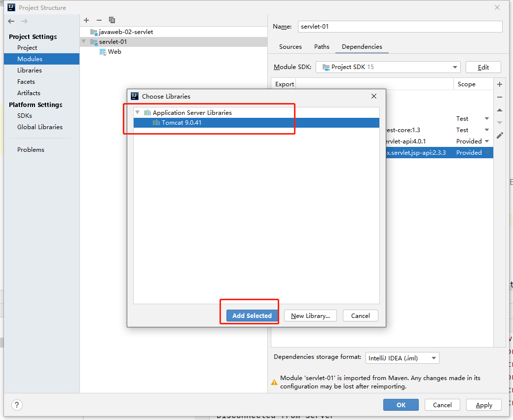Screen dimensions: 513x420
Task: Click Apply in Project Structure
Action: 484,405
